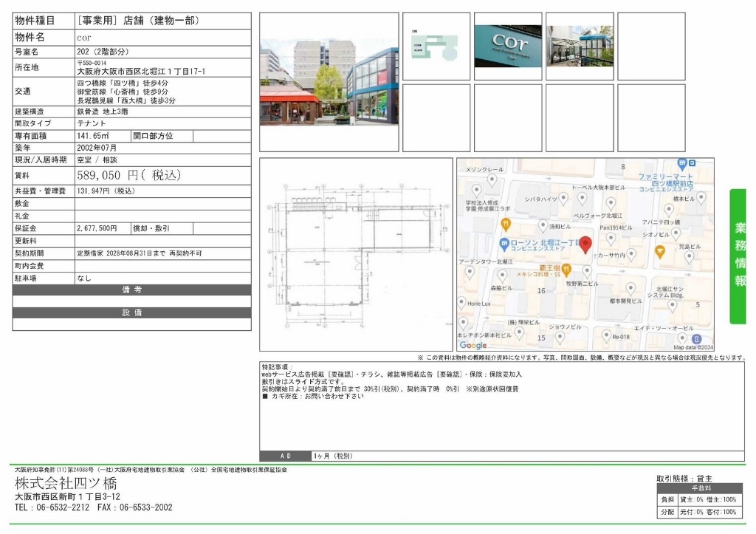Select 長堀鶴見線「西大橋」徒歩3分 access line

(x=126, y=100)
